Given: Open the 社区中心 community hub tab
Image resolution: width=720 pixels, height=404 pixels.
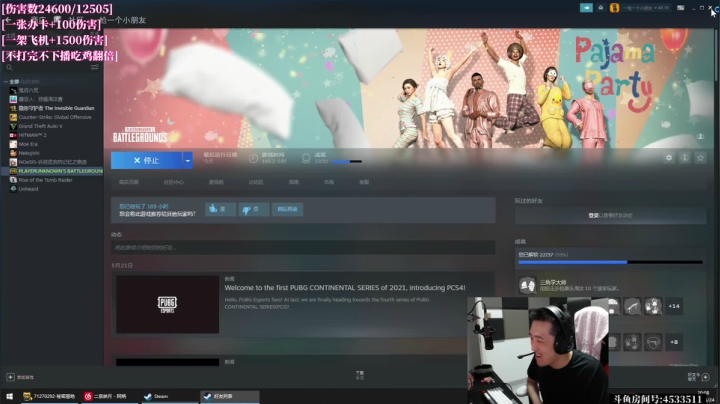Looking at the screenshot, I should coord(173,182).
